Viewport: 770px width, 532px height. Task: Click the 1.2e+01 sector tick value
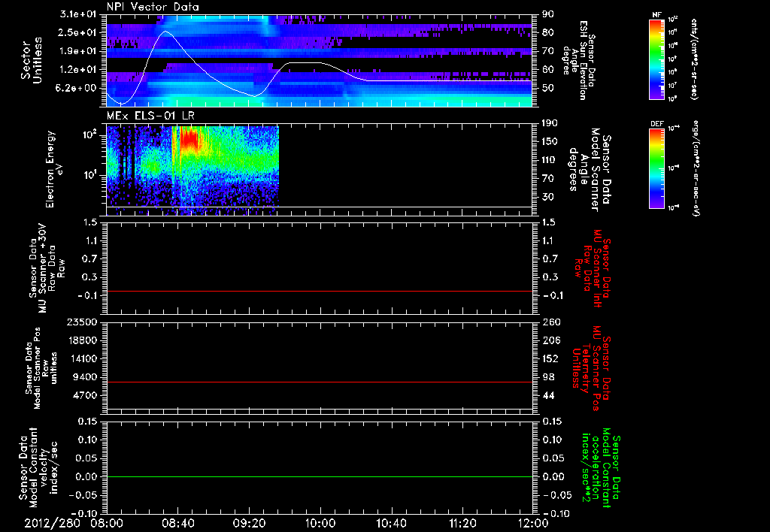(78, 70)
